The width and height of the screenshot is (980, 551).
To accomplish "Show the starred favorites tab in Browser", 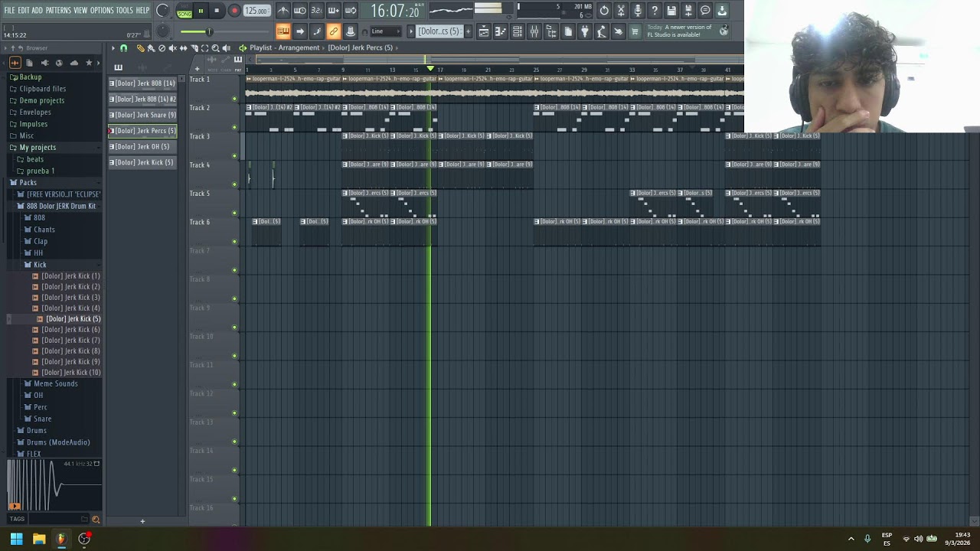I will (x=89, y=63).
